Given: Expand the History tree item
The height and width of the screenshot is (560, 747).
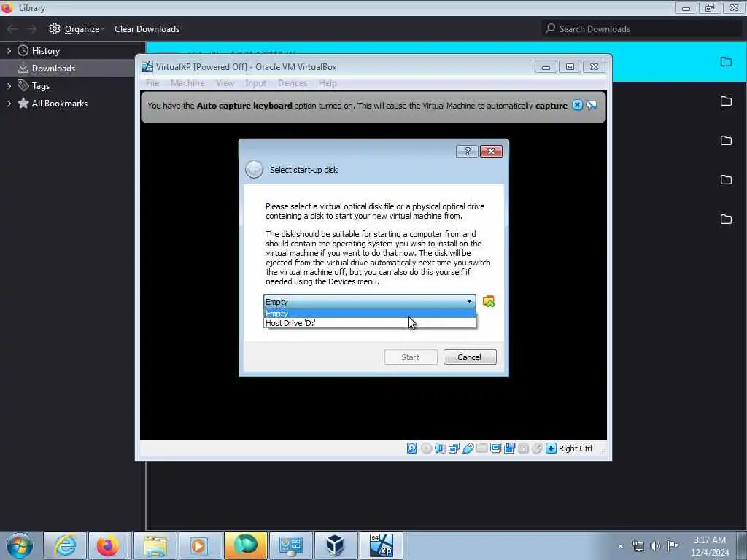Looking at the screenshot, I should [9, 51].
